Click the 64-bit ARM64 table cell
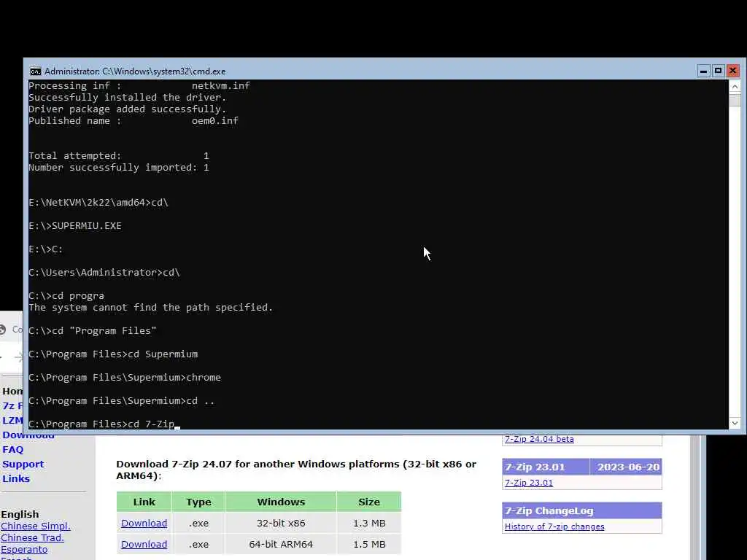The height and width of the screenshot is (560, 747). point(281,544)
